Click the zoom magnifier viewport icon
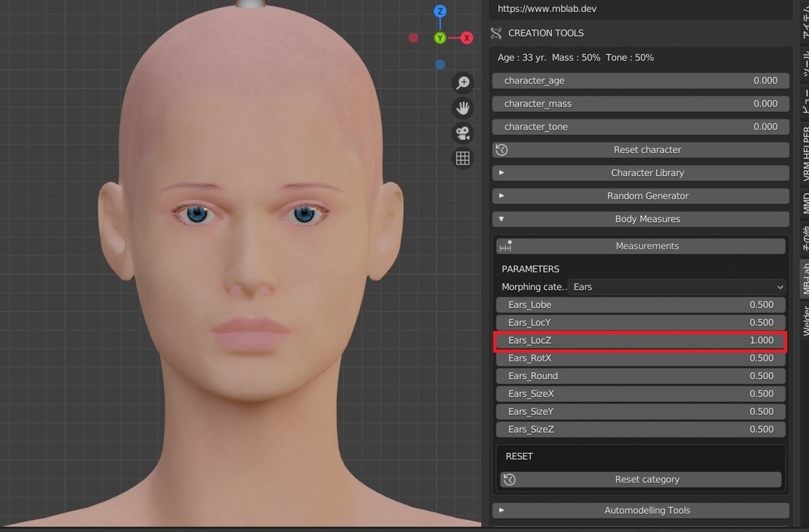The image size is (809, 532). (x=462, y=83)
